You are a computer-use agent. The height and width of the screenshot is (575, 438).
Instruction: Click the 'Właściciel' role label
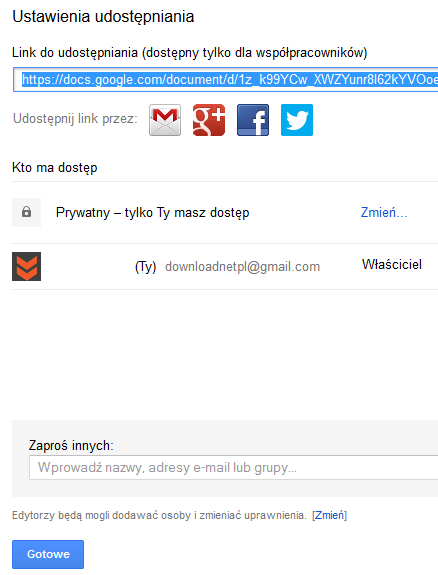[392, 264]
